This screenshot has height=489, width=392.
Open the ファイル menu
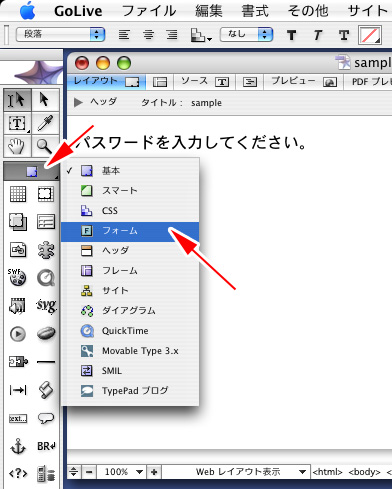coord(149,11)
